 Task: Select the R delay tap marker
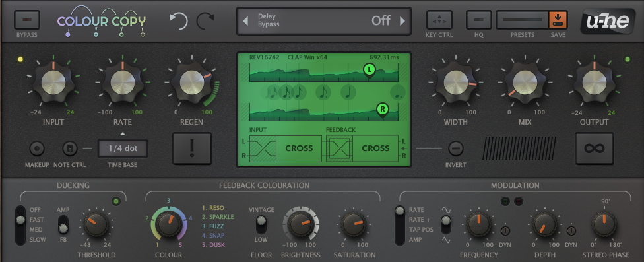point(383,110)
